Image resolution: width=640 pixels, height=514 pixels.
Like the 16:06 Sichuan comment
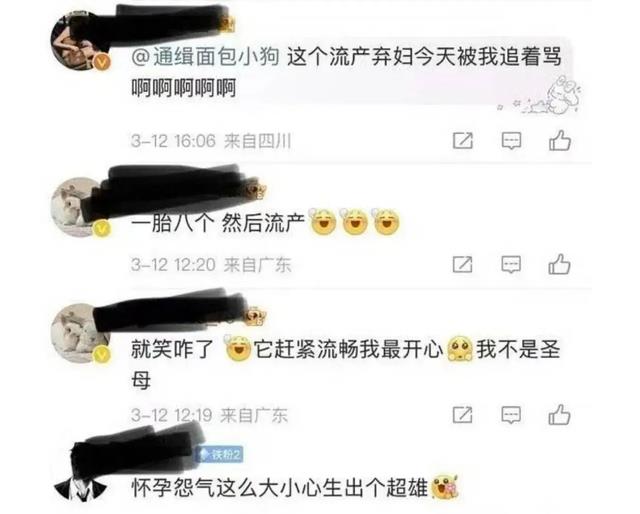[x=559, y=140]
